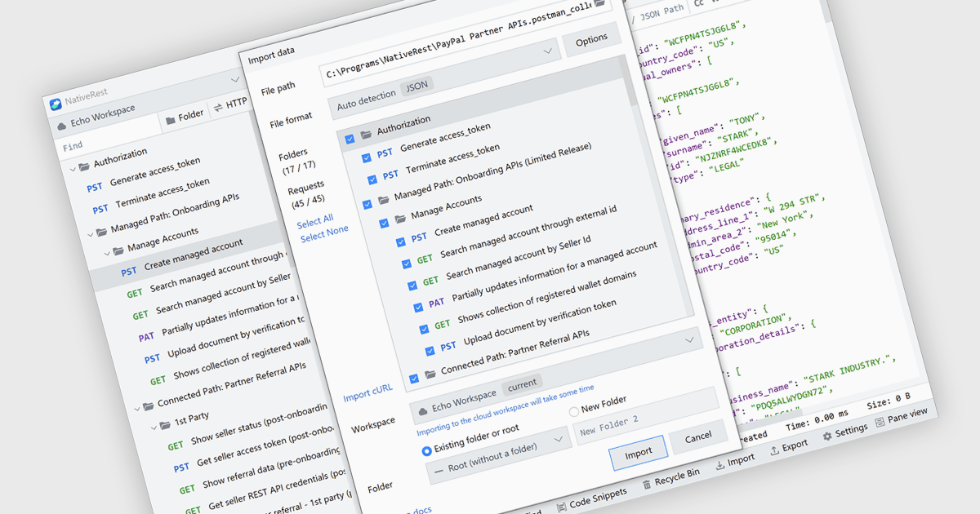
Task: Uncheck Manage Accounts folder in Import dialog
Action: tap(384, 222)
